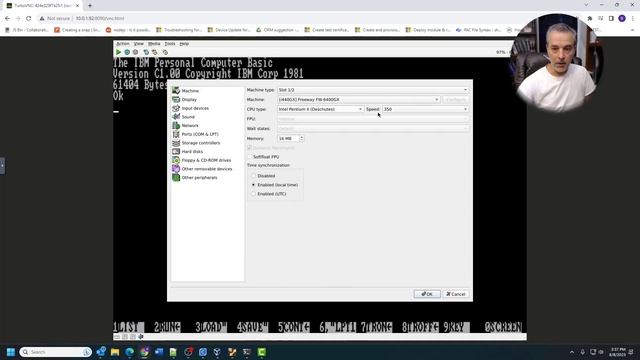The height and width of the screenshot is (360, 640).
Task: Open the View menu
Action: tap(139, 44)
